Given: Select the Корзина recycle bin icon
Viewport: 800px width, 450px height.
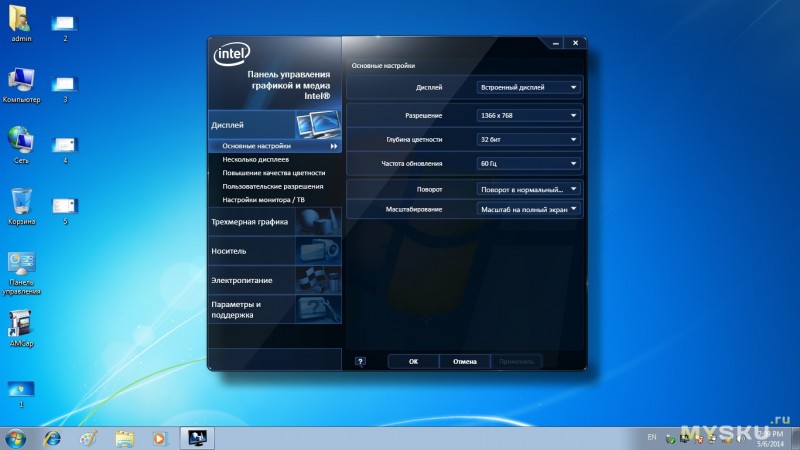Looking at the screenshot, I should point(21,207).
